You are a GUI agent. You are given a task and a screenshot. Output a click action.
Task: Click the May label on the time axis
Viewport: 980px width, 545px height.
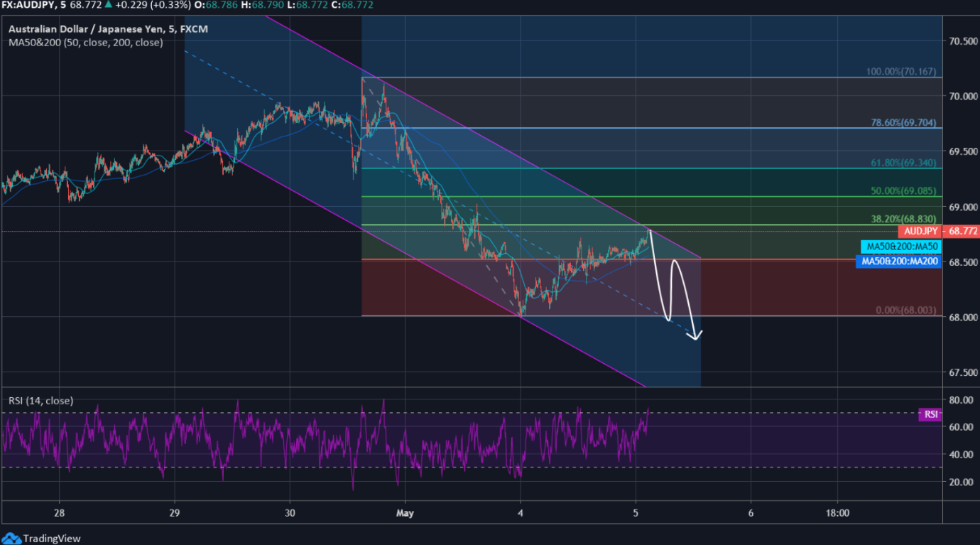[x=405, y=512]
